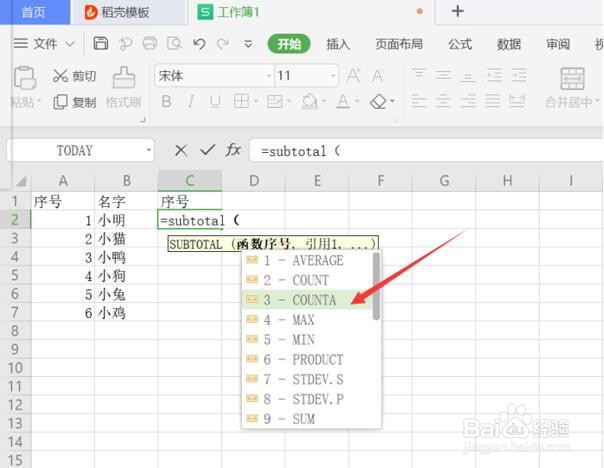Viewport: 604px width, 468px height.
Task: Toggle underline formatting
Action: click(215, 102)
